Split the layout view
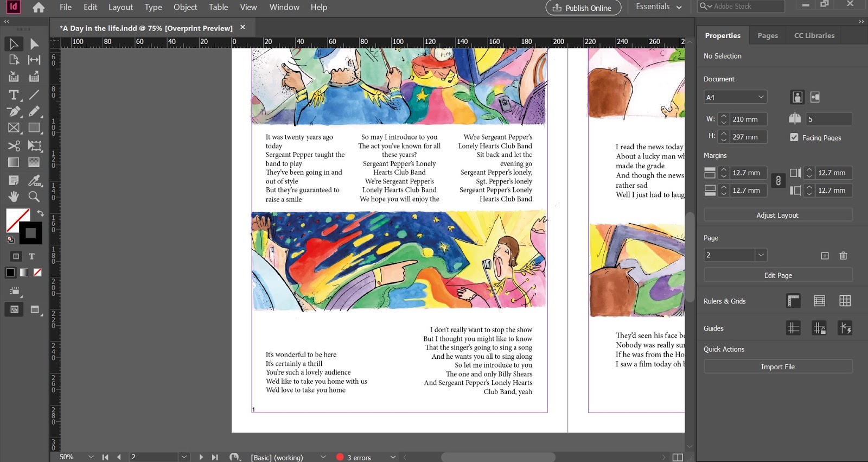Viewport: 868px width, 462px height. (678, 457)
